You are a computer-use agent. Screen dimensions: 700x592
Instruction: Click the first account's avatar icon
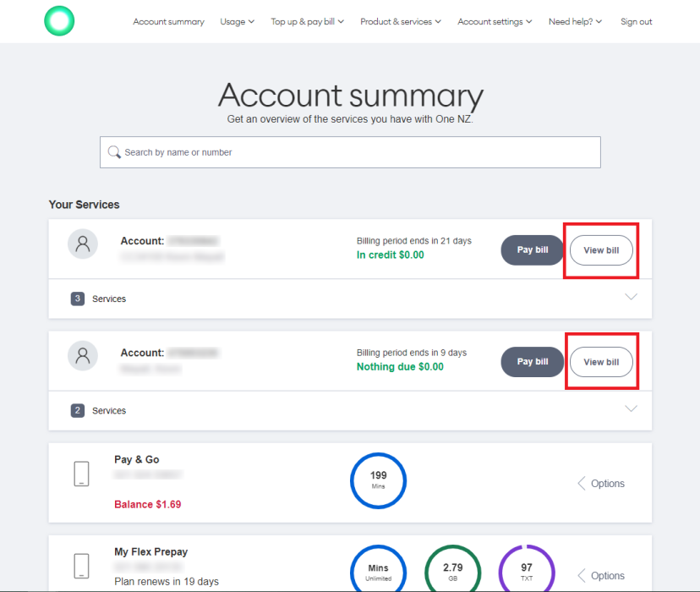(82, 244)
